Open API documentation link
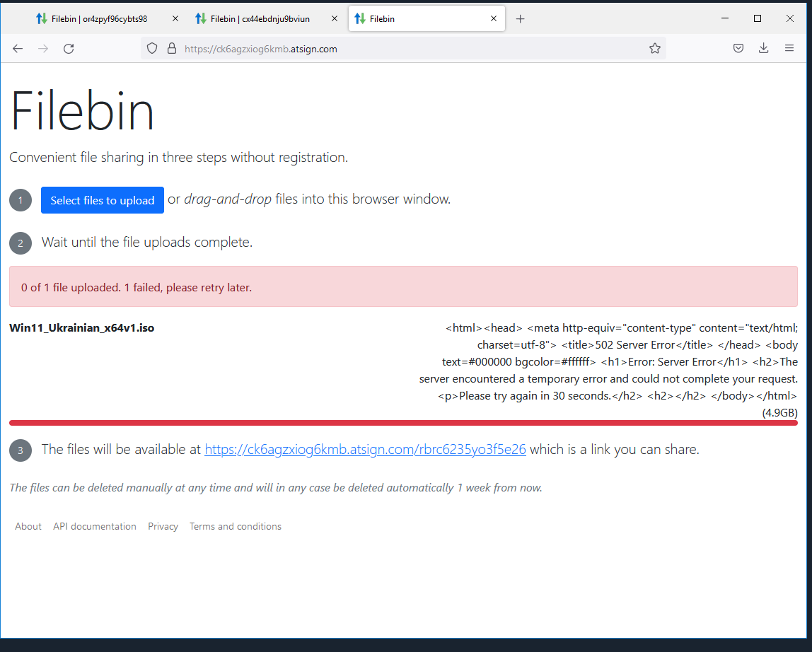812x652 pixels. 95,526
